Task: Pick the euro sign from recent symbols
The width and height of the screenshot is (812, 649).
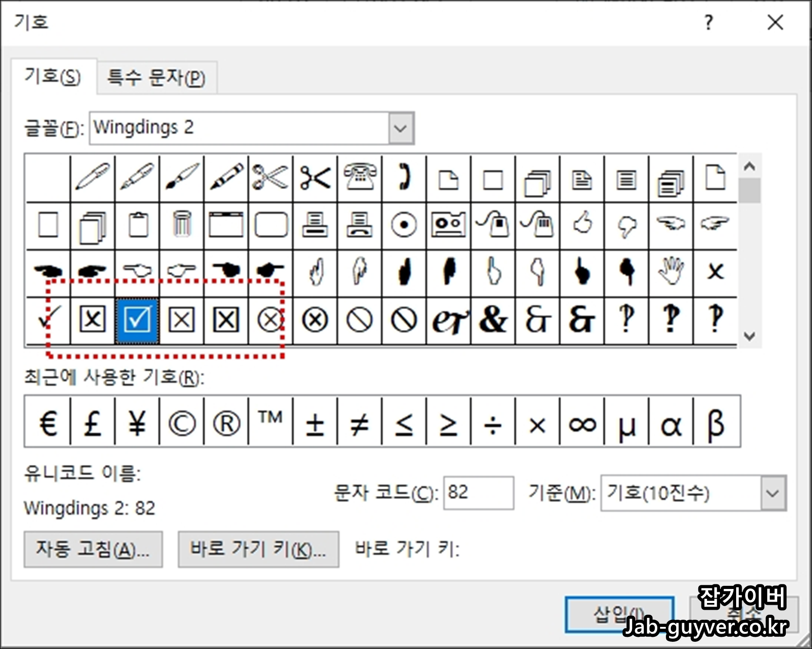Action: 48,422
